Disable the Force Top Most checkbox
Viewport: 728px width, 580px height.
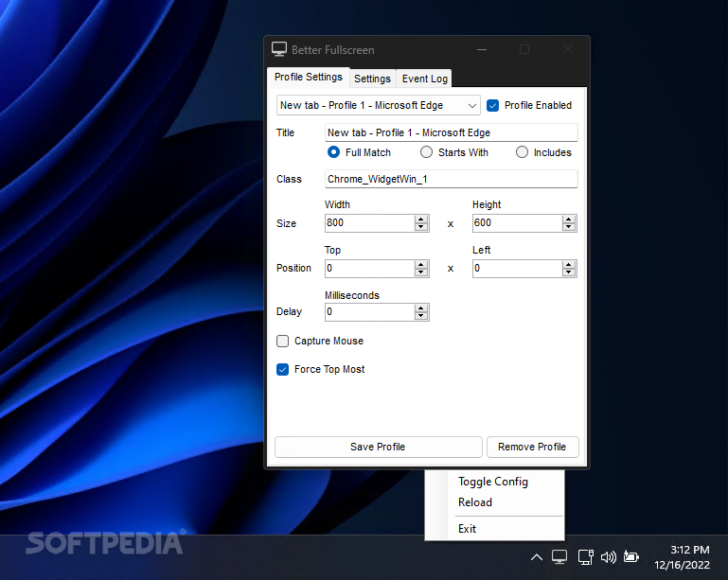coord(282,369)
